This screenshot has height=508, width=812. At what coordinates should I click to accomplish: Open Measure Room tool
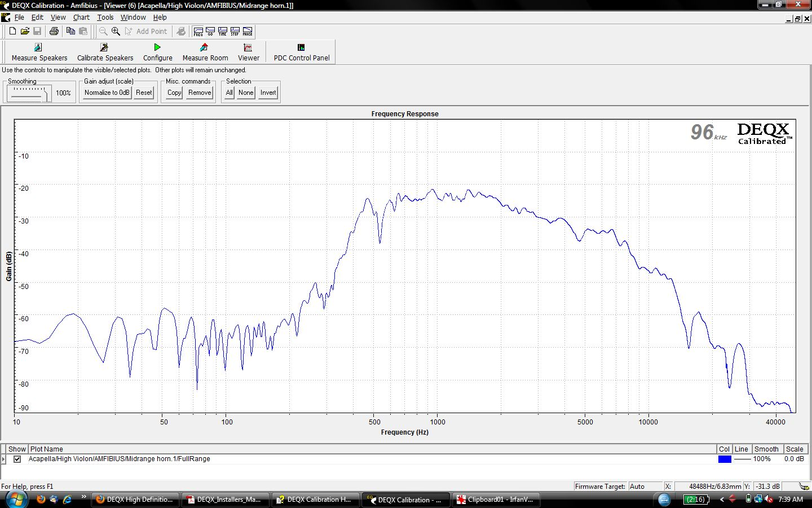pos(205,52)
